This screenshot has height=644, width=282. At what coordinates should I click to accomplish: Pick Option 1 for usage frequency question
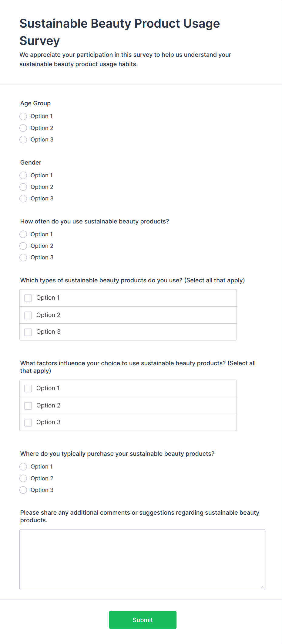23,234
